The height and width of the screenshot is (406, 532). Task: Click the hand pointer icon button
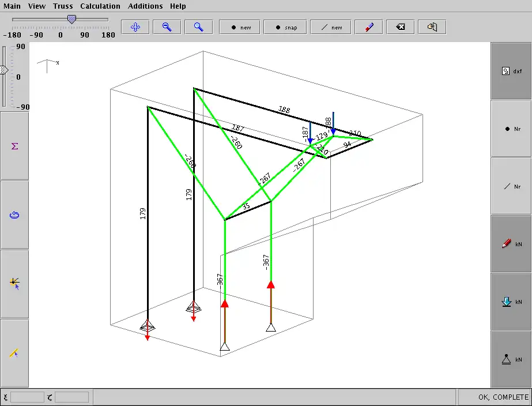click(x=432, y=27)
